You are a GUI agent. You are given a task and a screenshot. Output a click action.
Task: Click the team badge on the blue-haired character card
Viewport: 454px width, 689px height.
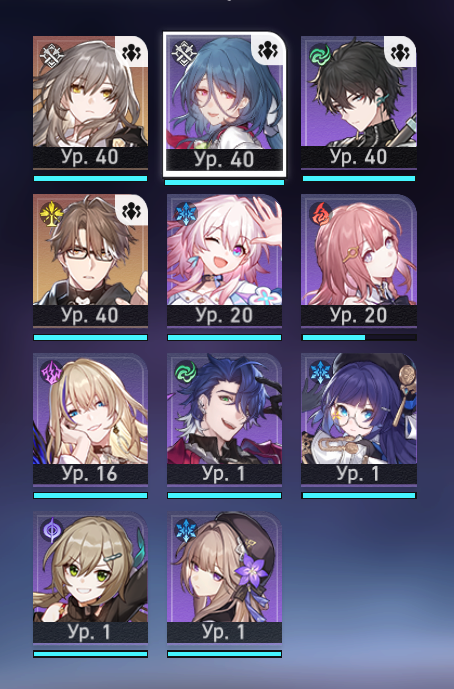[268, 50]
